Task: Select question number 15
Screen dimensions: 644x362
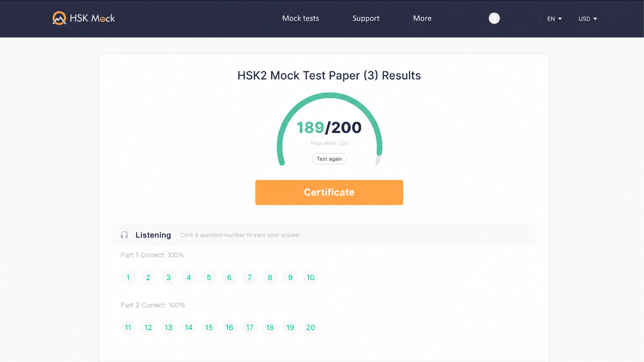Action: tap(209, 327)
